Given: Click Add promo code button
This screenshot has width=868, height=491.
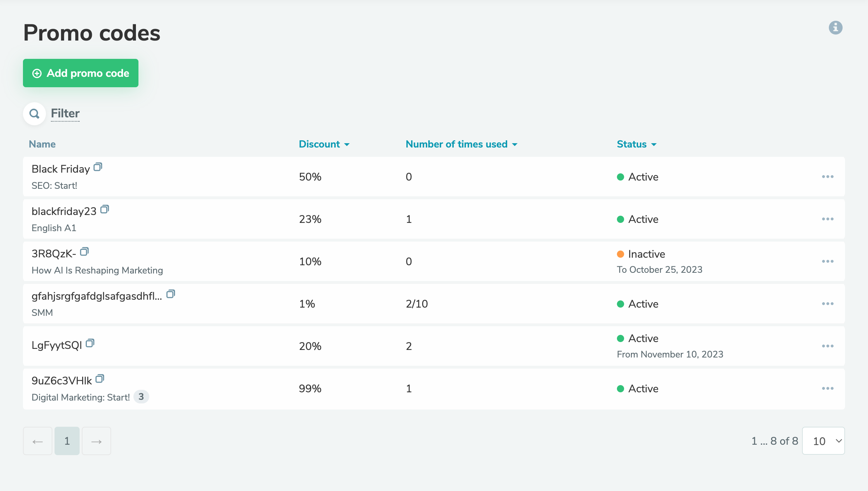Looking at the screenshot, I should point(81,73).
